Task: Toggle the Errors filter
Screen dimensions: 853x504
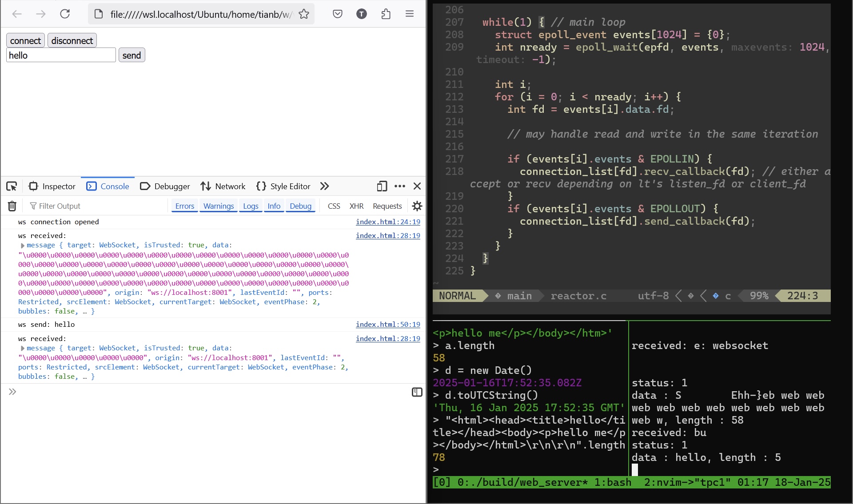Action: [184, 206]
